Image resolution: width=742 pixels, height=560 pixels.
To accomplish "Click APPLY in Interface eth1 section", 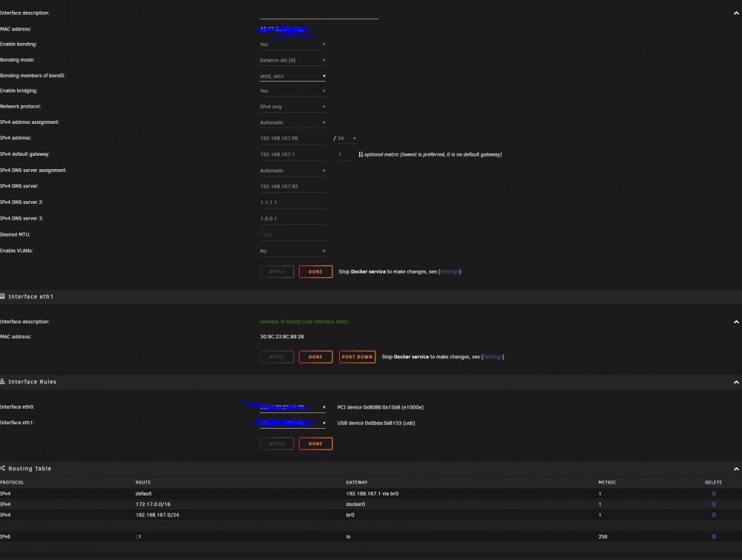I will (277, 357).
